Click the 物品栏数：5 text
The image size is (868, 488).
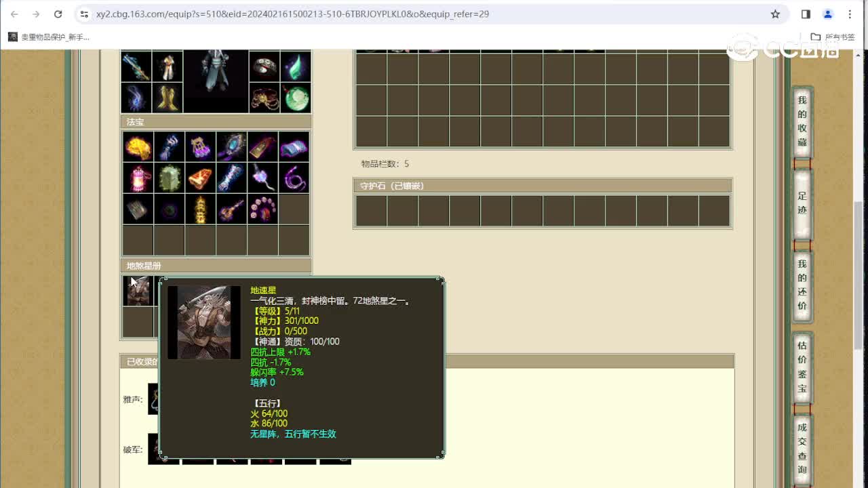[x=385, y=164]
